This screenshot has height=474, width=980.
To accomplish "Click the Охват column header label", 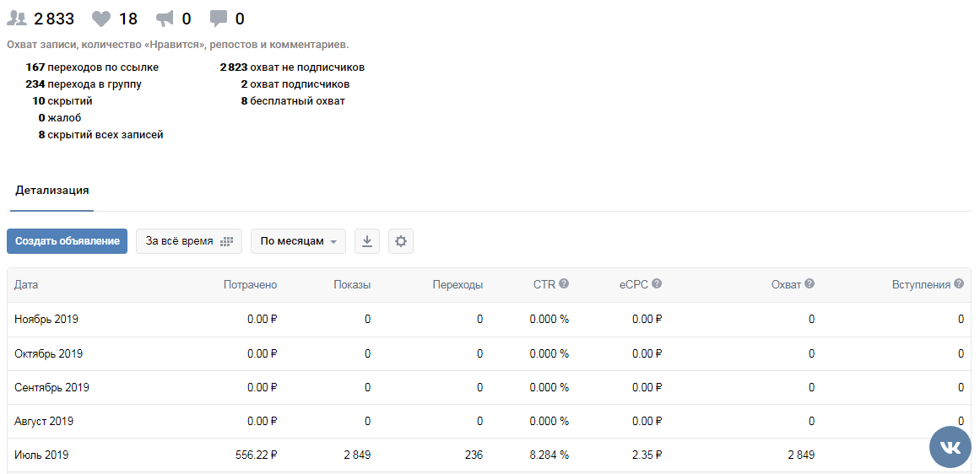I will point(786,285).
